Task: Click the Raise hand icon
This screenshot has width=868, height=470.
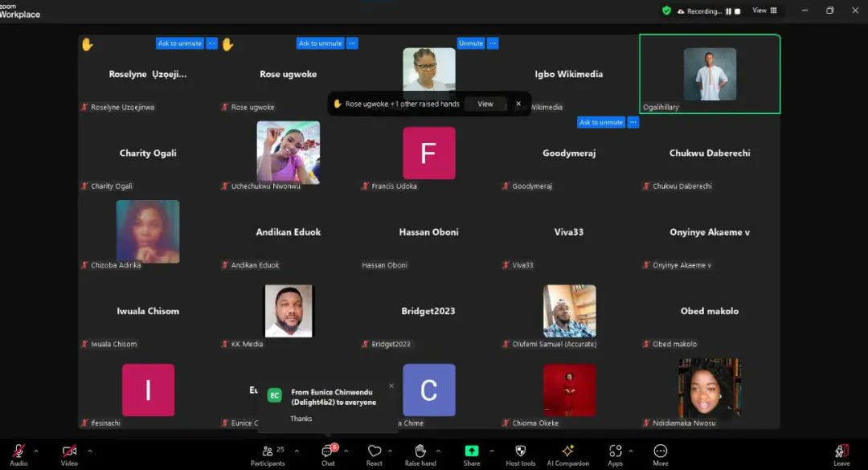Action: coord(420,451)
